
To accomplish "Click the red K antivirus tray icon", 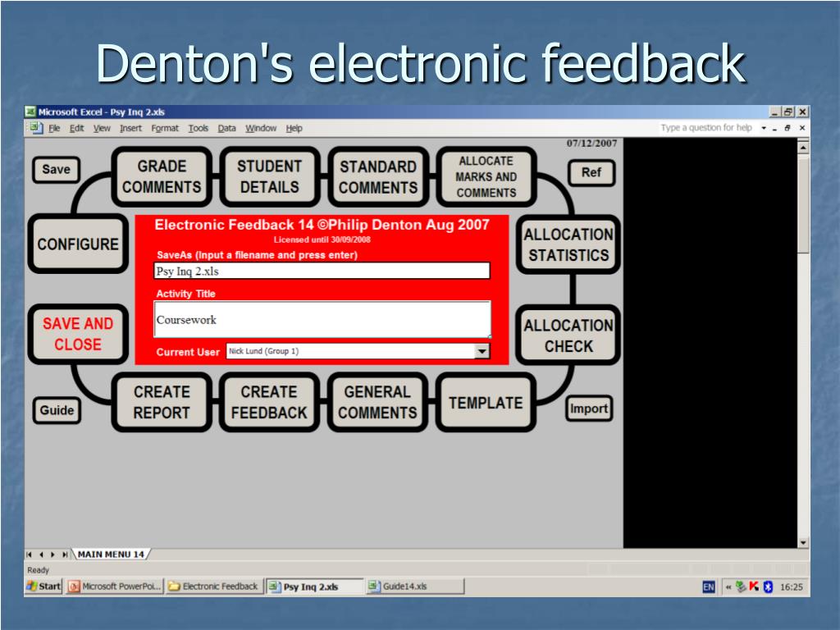I will pyautogui.click(x=755, y=587).
